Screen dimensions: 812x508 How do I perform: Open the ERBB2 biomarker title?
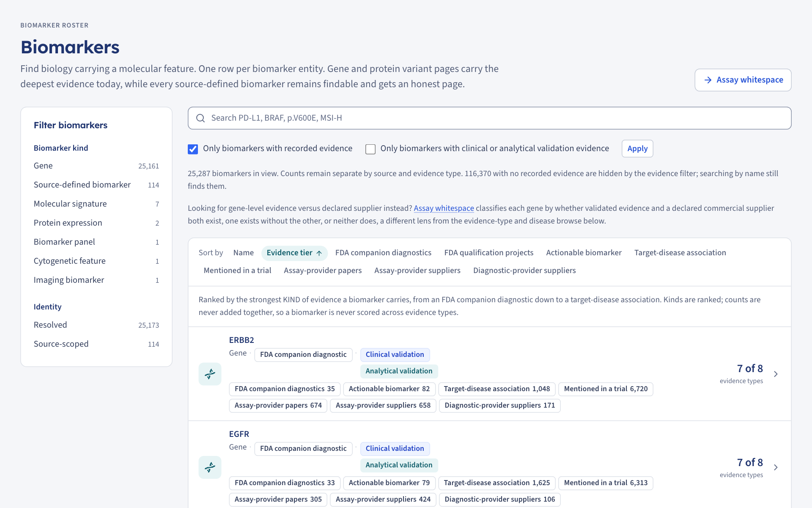[241, 340]
